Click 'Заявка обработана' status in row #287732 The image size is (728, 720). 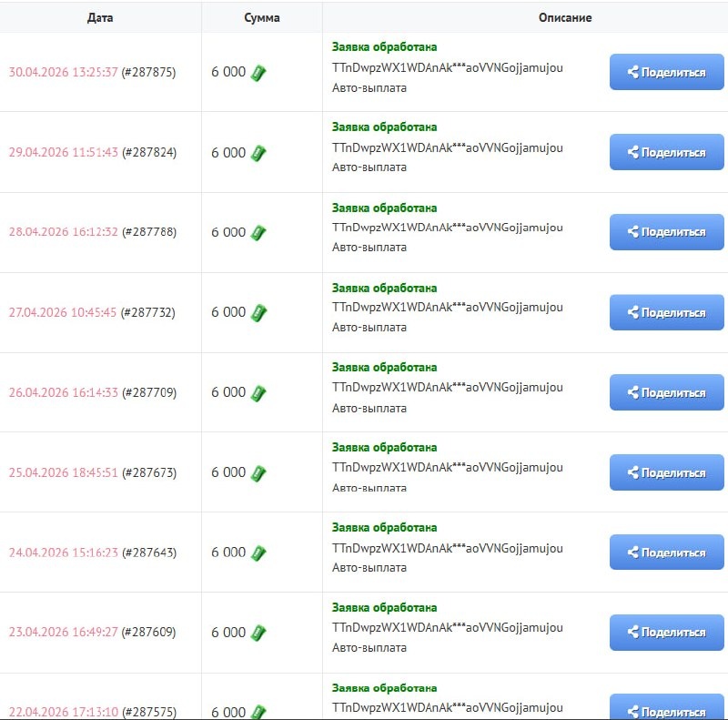384,288
